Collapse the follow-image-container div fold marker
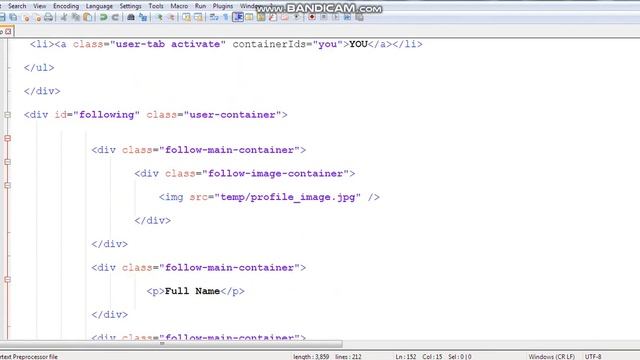640x360 pixels. (7, 162)
